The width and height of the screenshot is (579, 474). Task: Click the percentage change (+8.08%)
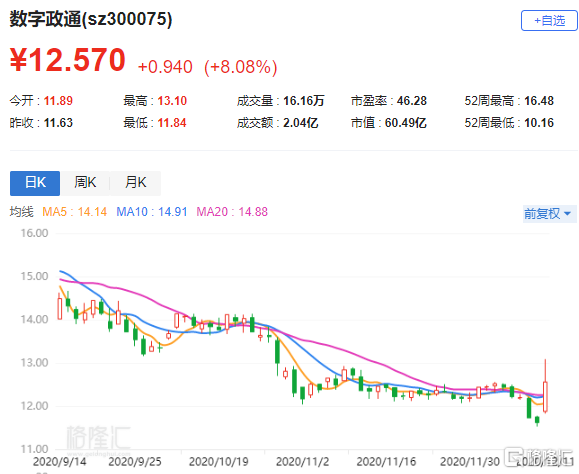tap(241, 67)
